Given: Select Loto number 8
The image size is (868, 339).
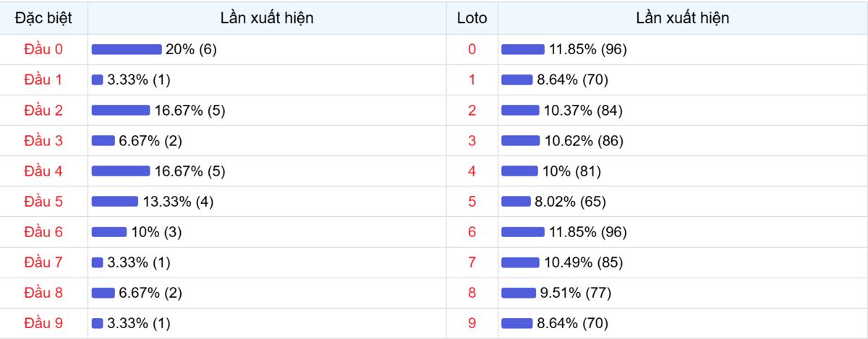Looking at the screenshot, I should click(x=472, y=293).
